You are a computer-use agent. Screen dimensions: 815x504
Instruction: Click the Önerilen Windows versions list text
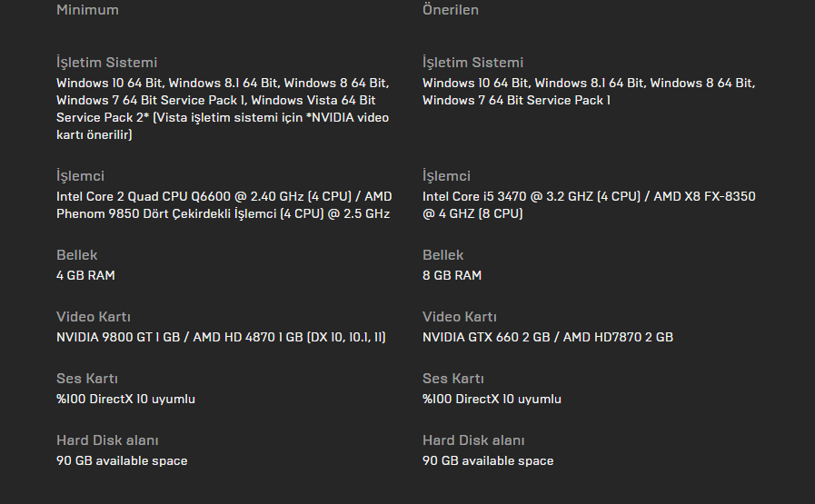pos(588,92)
